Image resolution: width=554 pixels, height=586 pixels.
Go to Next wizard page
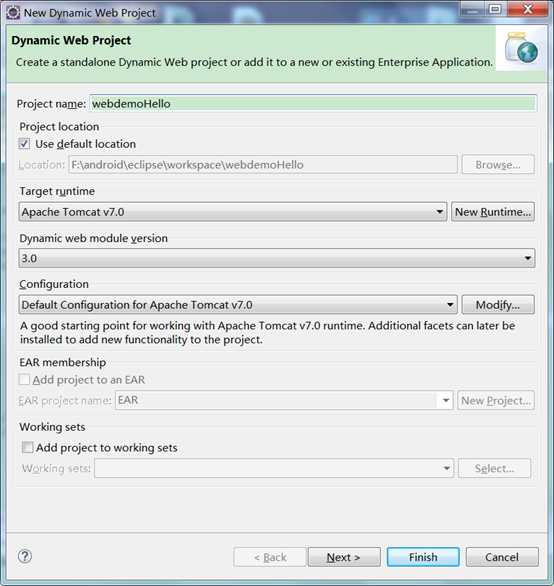(x=344, y=557)
